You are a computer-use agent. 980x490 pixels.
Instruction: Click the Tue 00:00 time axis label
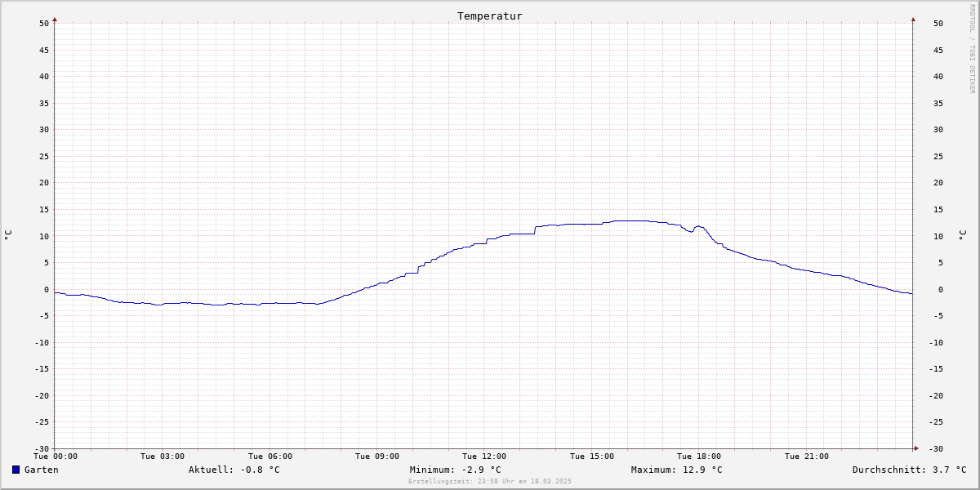tap(56, 457)
